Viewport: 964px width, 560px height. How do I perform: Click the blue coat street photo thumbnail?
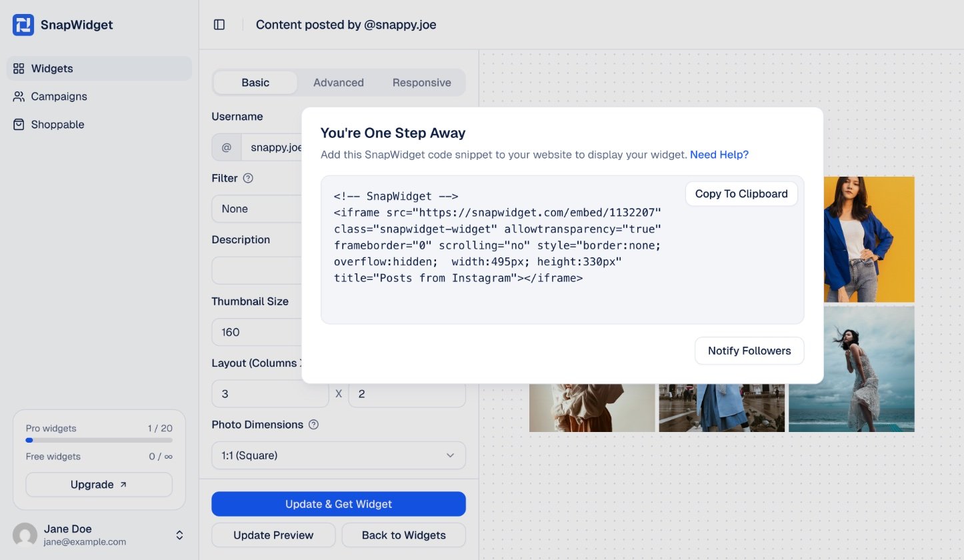click(722, 407)
